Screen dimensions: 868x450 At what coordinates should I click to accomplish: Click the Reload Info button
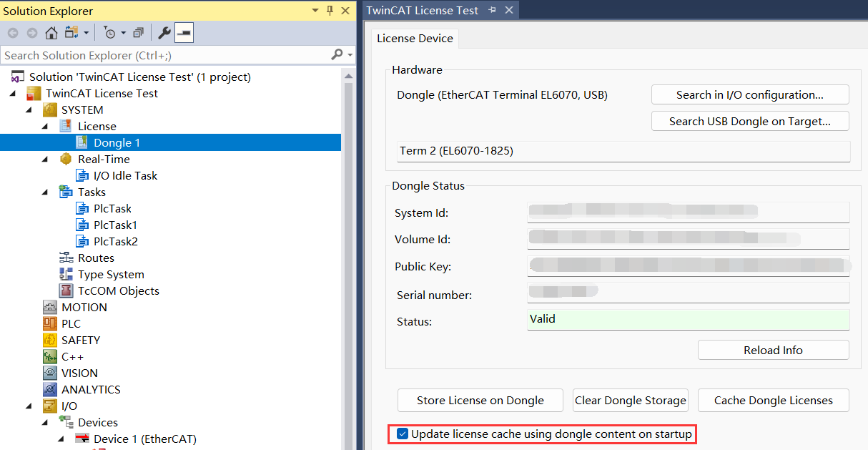774,350
